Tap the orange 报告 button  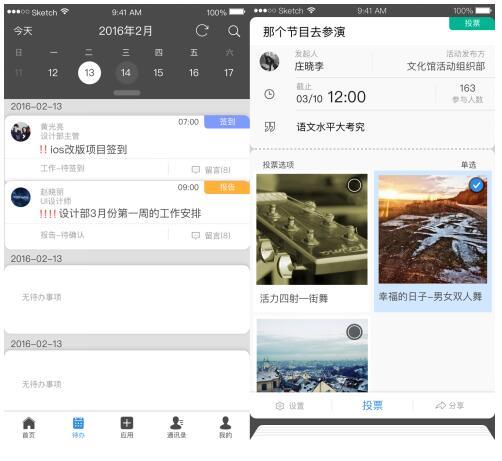tap(227, 187)
